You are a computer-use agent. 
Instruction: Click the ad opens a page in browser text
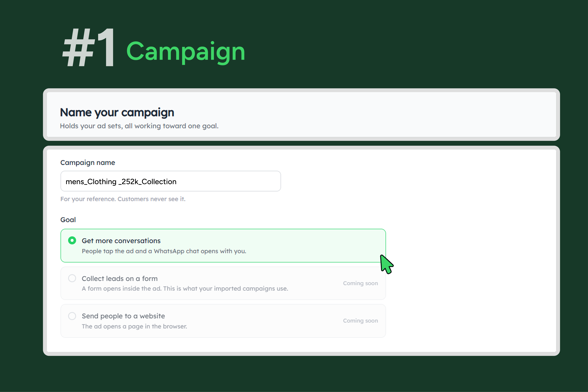pyautogui.click(x=134, y=326)
